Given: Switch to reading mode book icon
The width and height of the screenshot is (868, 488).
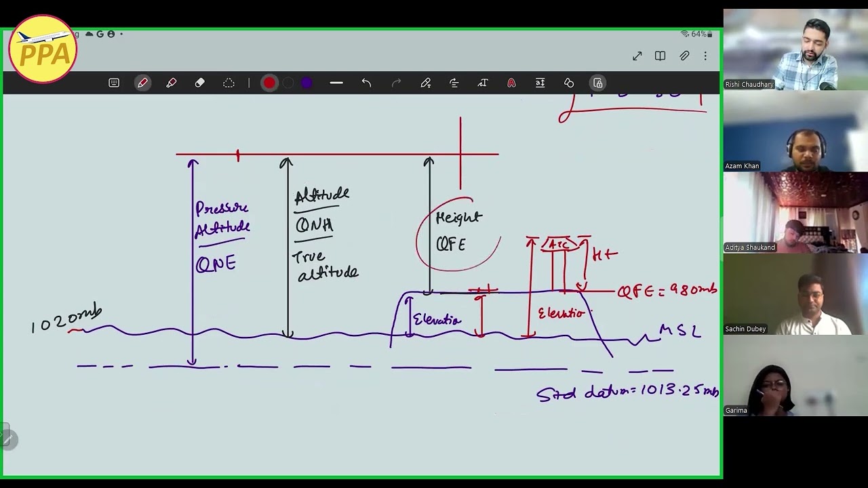Looking at the screenshot, I should pyautogui.click(x=660, y=56).
